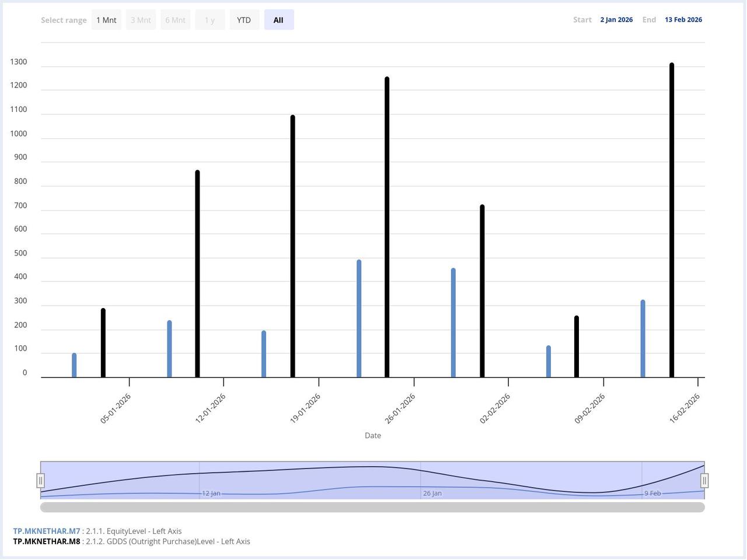
Task: Select the 3 Mnt range option
Action: [141, 19]
